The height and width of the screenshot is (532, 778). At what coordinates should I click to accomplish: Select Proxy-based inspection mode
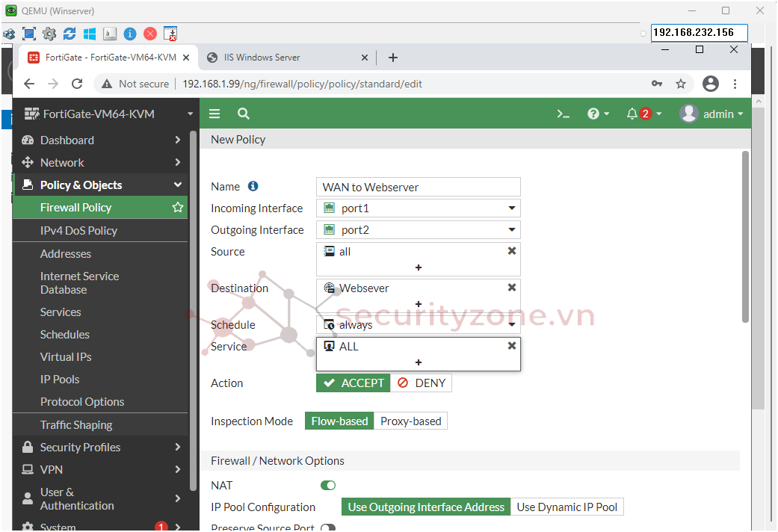click(410, 421)
